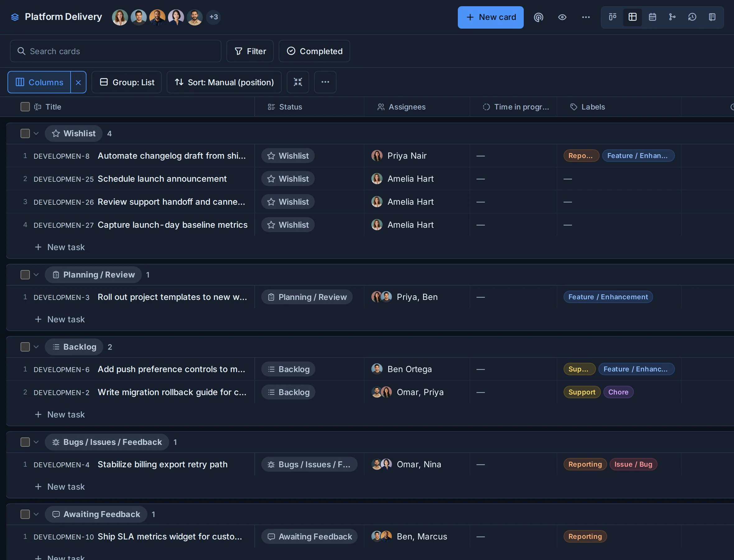Open the activity history icon
The image size is (734, 560).
click(692, 17)
